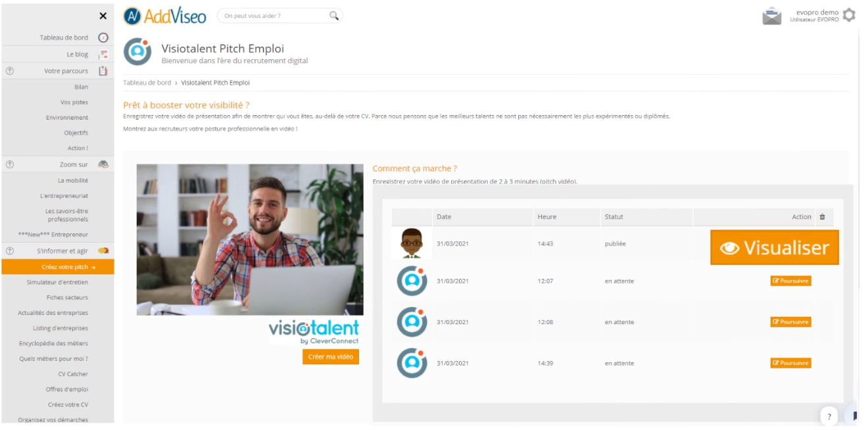Screen dimensions: 868x430
Task: Click the 'On peut vous aider ?' search field
Action: 273,16
